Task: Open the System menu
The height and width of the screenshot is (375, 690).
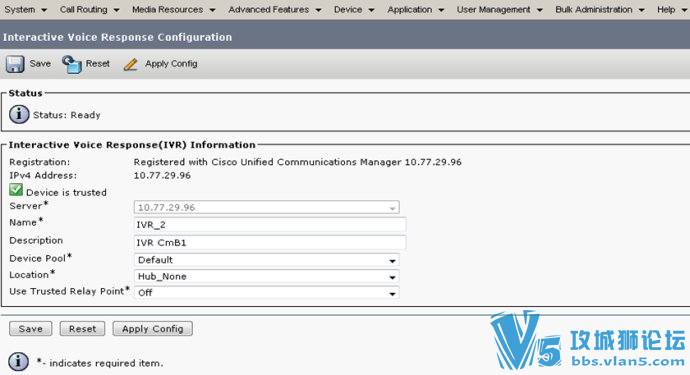Action: (x=25, y=9)
